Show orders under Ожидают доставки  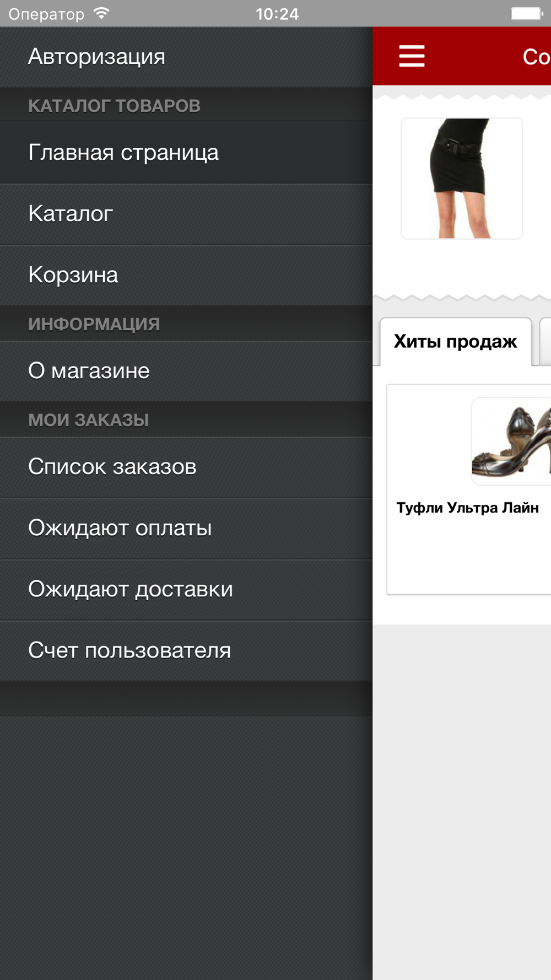[186, 589]
